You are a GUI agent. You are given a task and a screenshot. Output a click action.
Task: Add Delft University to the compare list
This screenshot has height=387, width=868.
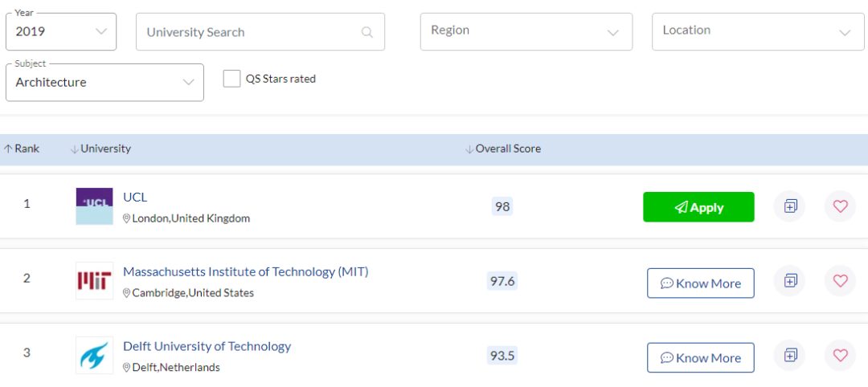point(789,355)
